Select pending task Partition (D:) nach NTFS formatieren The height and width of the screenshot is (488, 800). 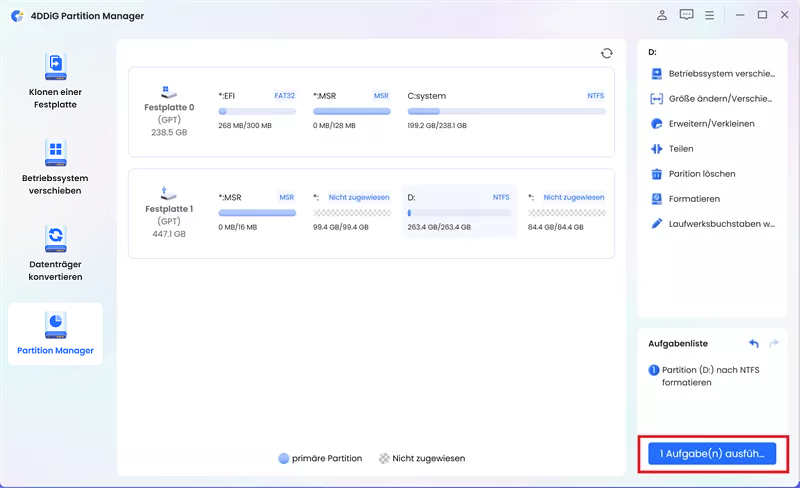click(x=704, y=376)
